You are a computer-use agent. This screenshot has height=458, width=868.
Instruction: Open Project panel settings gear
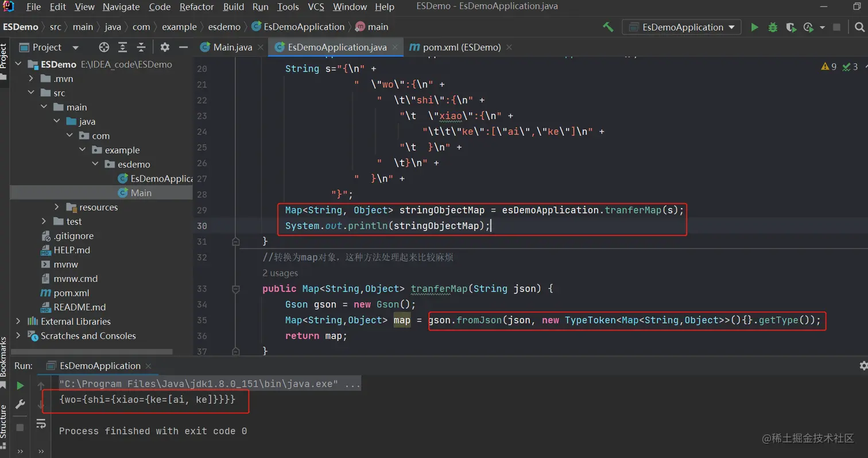(165, 47)
